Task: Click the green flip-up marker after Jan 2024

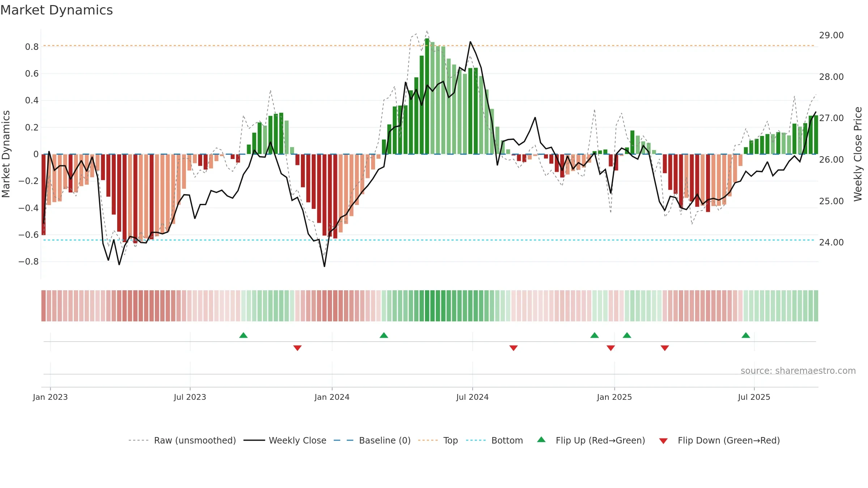Action: pyautogui.click(x=384, y=335)
